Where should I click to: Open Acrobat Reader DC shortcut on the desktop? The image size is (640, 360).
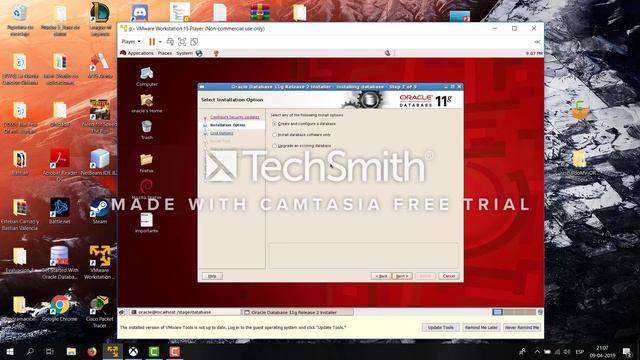tap(60, 165)
